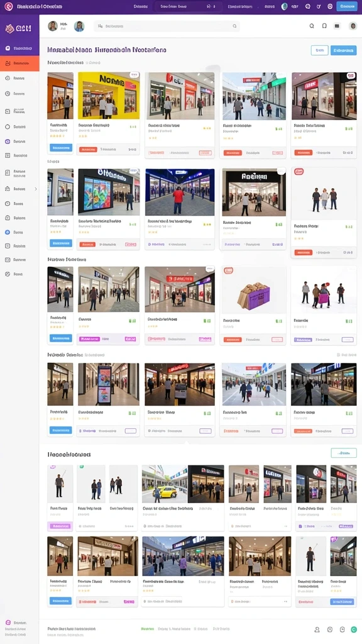The height and width of the screenshot is (644, 362).
Task: Open the dark dropdown box in the top purple bar
Action: click(187, 6)
